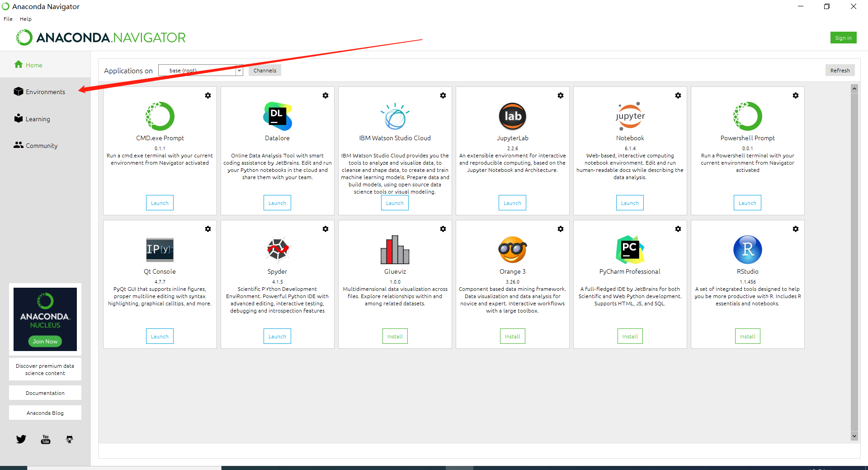Open PyCharm Professional gear options

(678, 229)
